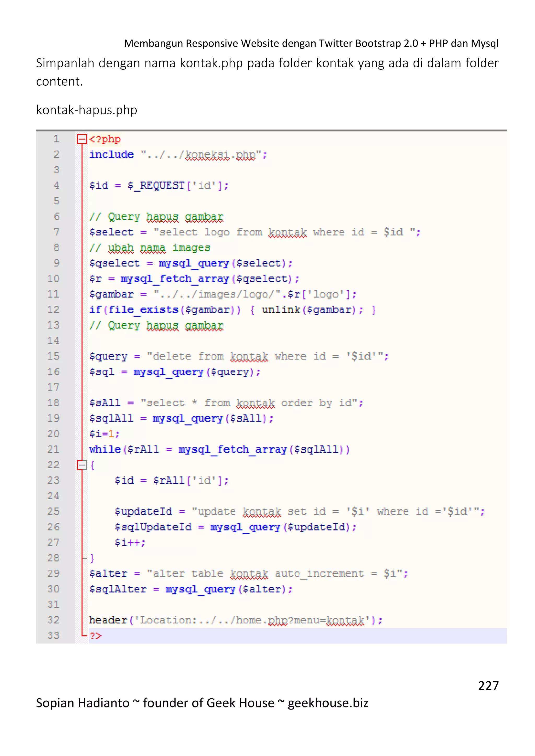Select line number 29 in the gutter
535x756 pixels.
53,574
